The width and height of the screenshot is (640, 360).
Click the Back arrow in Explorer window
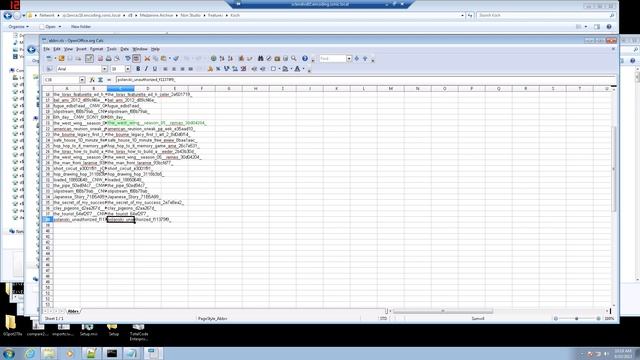pos(7,16)
